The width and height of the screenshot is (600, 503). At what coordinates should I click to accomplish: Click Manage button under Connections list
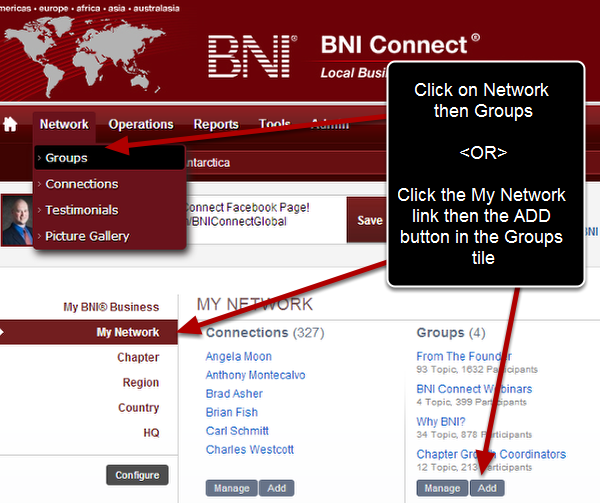231,488
